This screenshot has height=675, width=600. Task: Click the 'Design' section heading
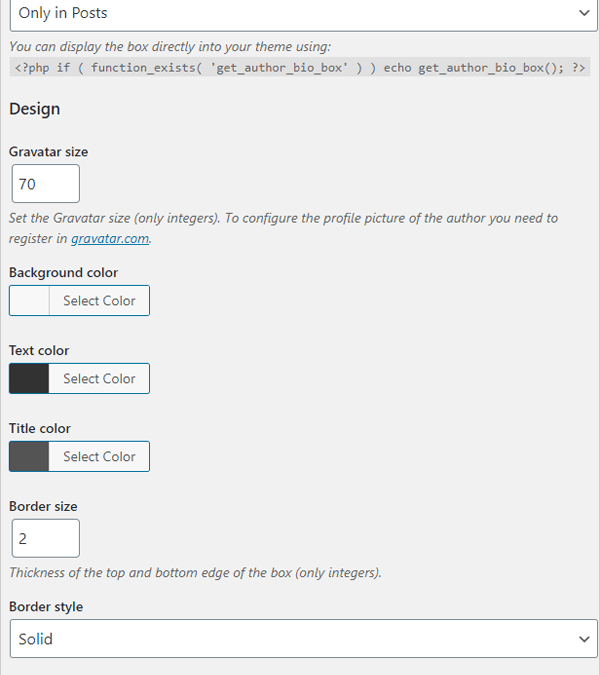click(x=34, y=109)
